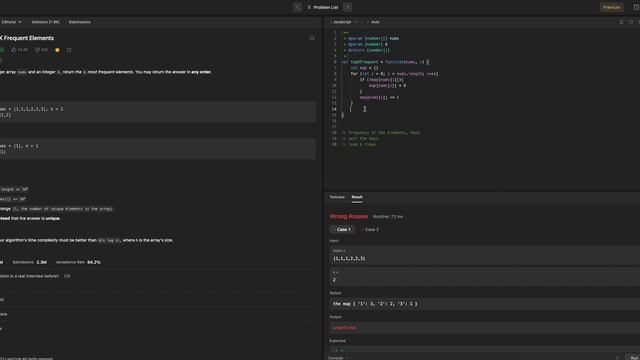Open the Problem List
640x360 pixels.
[x=322, y=7]
